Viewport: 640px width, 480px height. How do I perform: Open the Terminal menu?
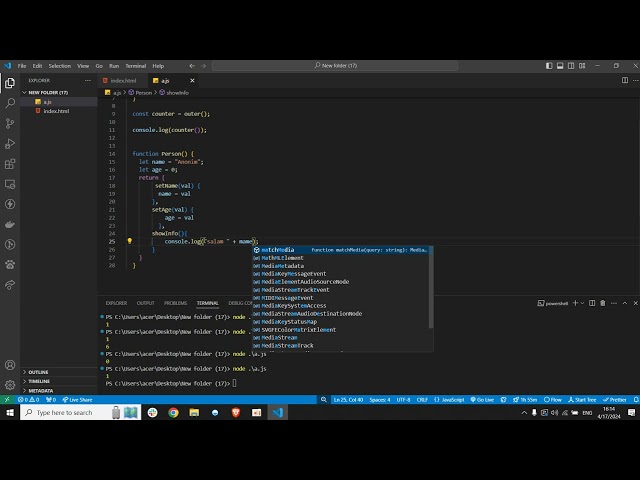pyautogui.click(x=136, y=66)
